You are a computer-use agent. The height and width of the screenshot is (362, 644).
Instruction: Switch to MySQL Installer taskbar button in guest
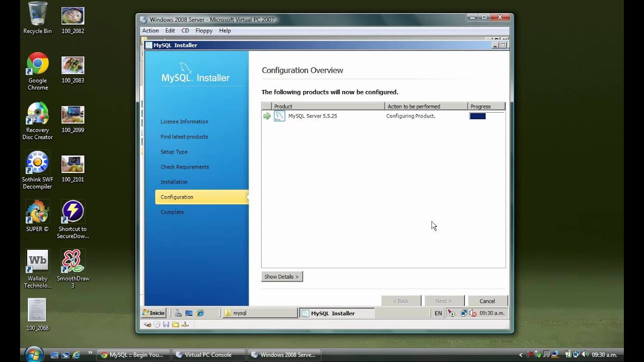(337, 313)
